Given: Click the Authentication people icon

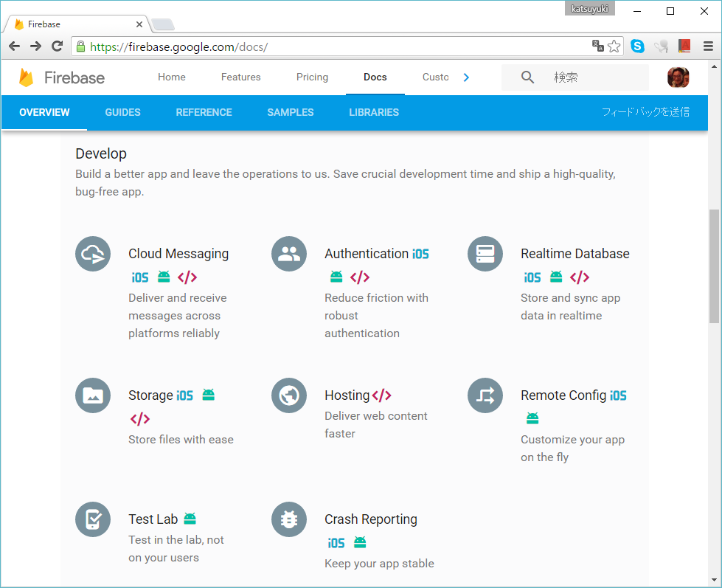Looking at the screenshot, I should (289, 254).
